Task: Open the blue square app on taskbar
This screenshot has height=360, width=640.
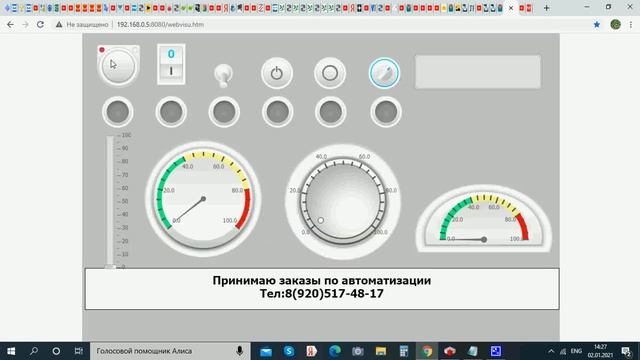Action: [x=496, y=351]
